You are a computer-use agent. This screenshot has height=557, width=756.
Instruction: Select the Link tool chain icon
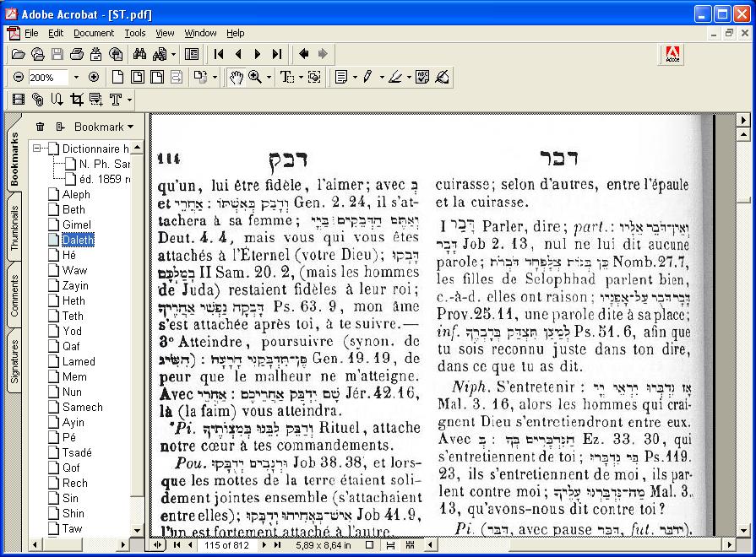click(38, 100)
